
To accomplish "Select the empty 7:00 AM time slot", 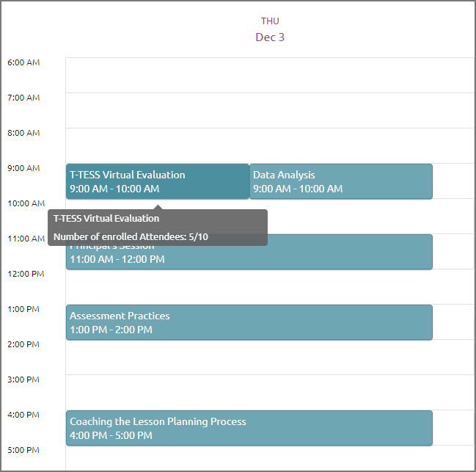I will click(x=270, y=110).
